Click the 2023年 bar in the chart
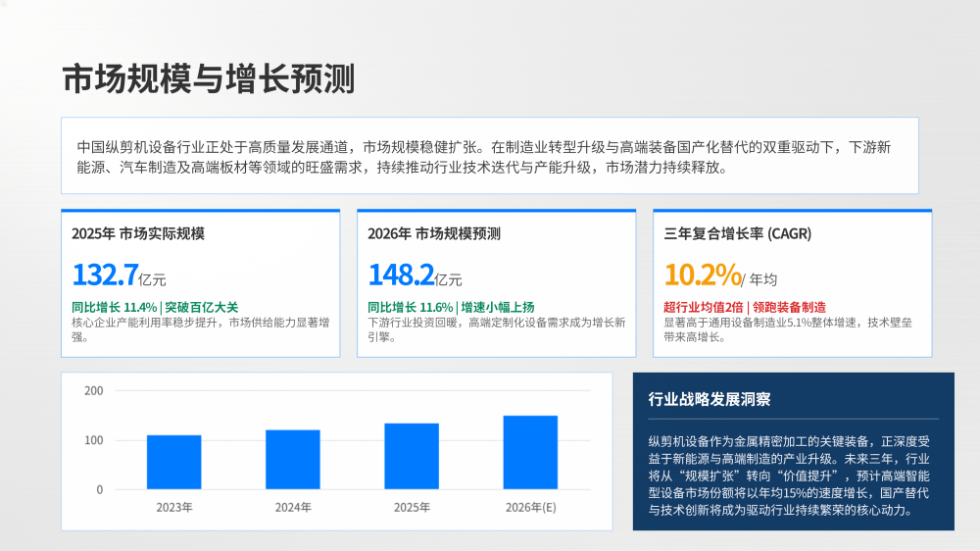The height and width of the screenshot is (551, 980). click(x=173, y=462)
